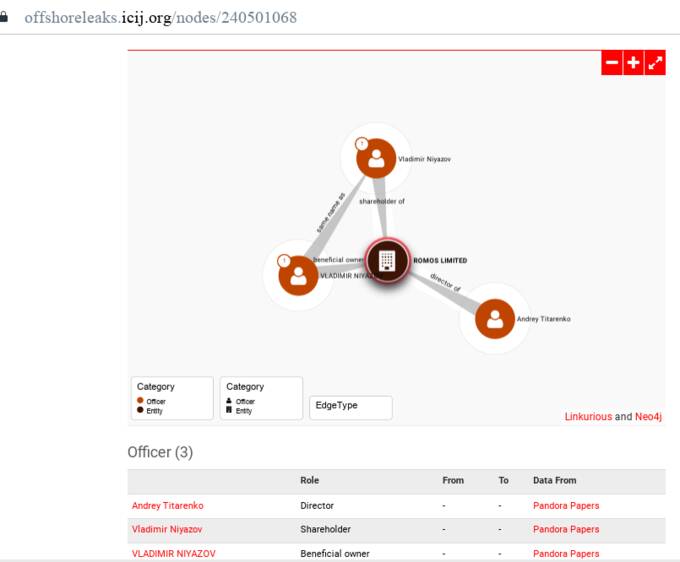Screen dimensions: 680x562
Task: Select the top Vladimir Niyazov officer node
Action: click(x=376, y=158)
